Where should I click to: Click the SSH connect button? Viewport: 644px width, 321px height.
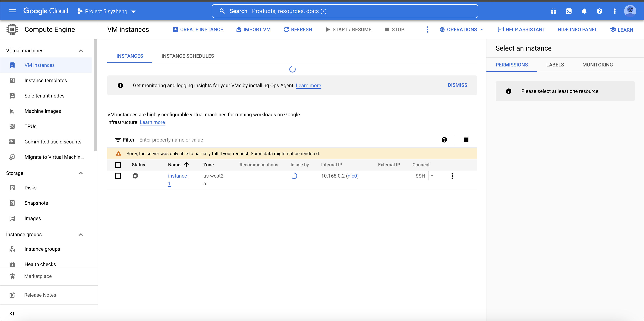tap(420, 176)
